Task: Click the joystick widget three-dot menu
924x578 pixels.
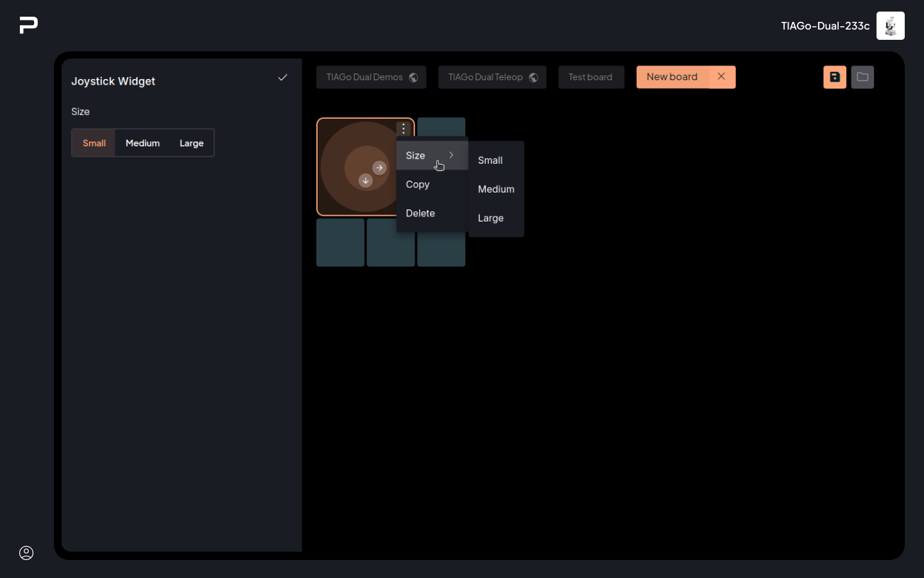Action: 403,128
